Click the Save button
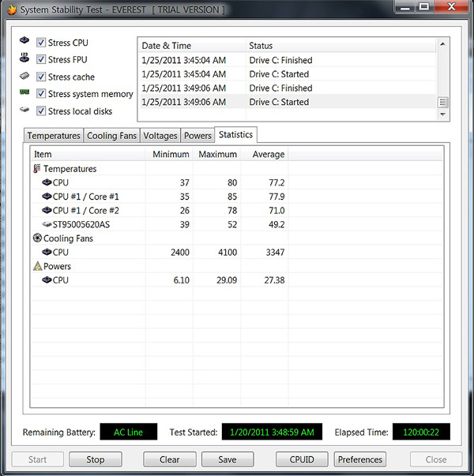Image resolution: width=474 pixels, height=476 pixels. [228, 459]
